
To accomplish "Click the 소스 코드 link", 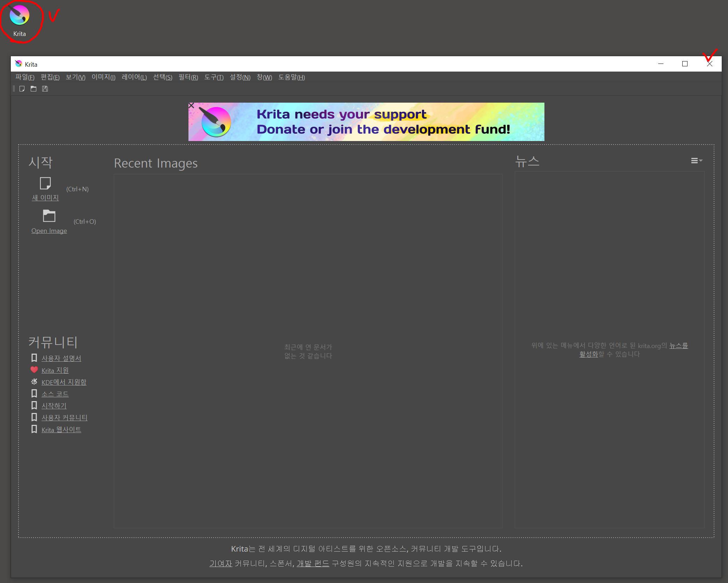I will coord(55,394).
